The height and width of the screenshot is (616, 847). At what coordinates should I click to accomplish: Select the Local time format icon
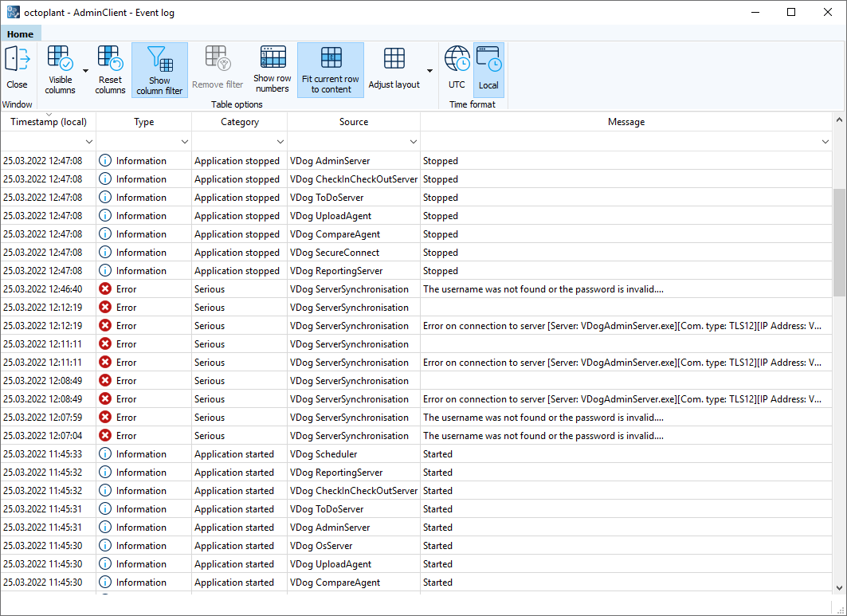click(x=488, y=68)
